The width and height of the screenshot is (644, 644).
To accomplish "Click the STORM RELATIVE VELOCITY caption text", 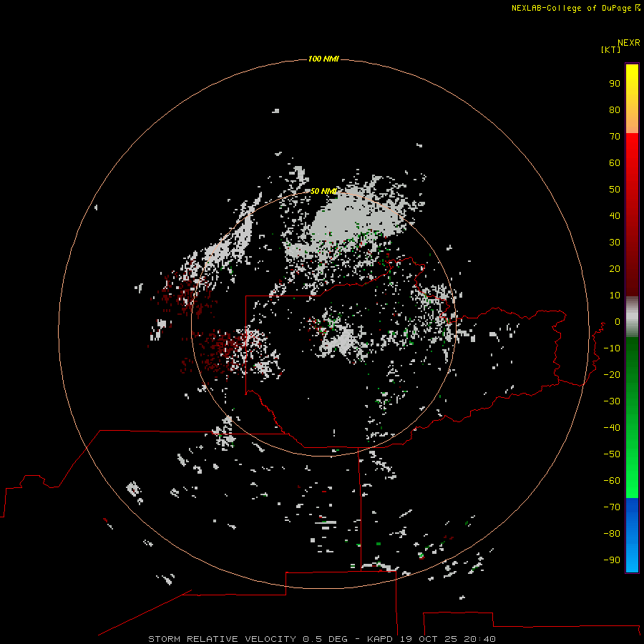I will (222, 639).
